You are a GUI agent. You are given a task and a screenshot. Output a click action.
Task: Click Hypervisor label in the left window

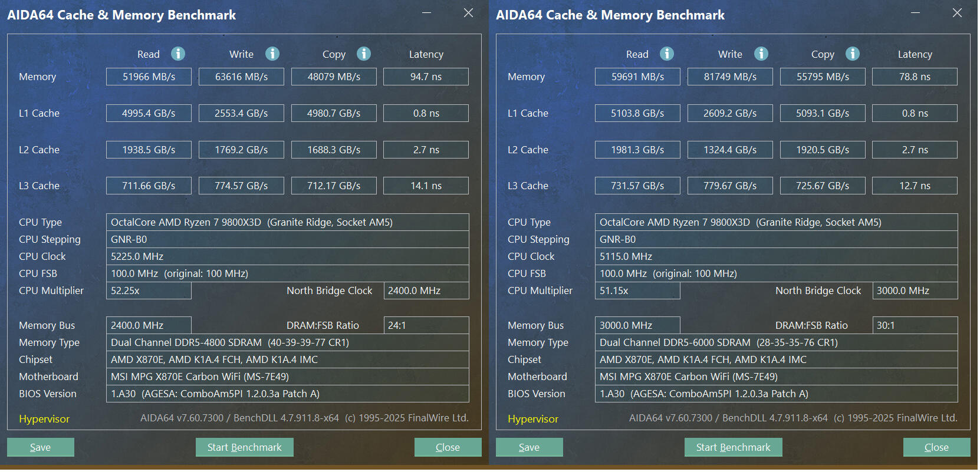tap(44, 419)
